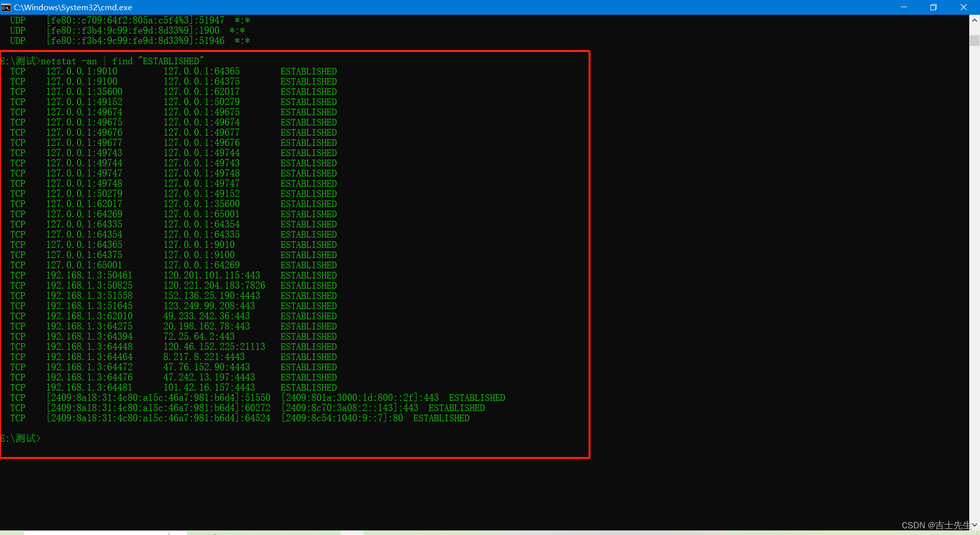This screenshot has height=535, width=980.
Task: Click foreign address 123.249.99.208:443
Action: coord(209,306)
